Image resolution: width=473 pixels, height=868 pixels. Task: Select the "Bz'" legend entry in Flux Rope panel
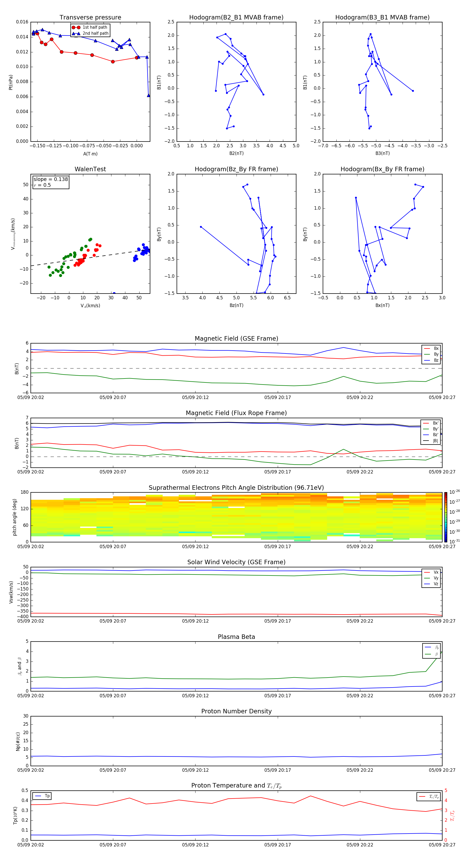pyautogui.click(x=431, y=435)
